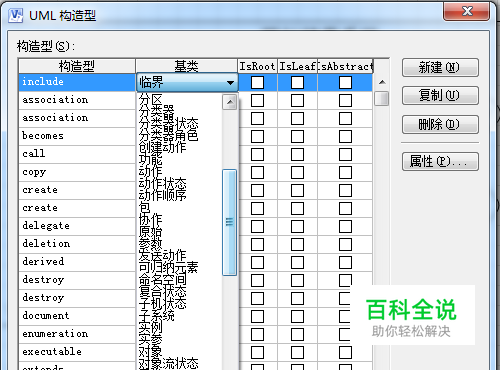
Task: Tick IsLeaf for the deletion row
Action: 297,244
